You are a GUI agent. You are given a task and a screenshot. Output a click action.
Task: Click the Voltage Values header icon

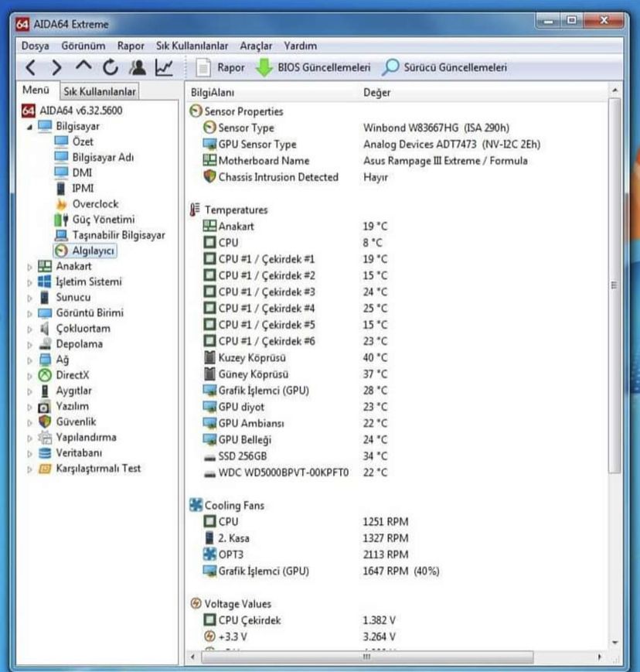[196, 603]
